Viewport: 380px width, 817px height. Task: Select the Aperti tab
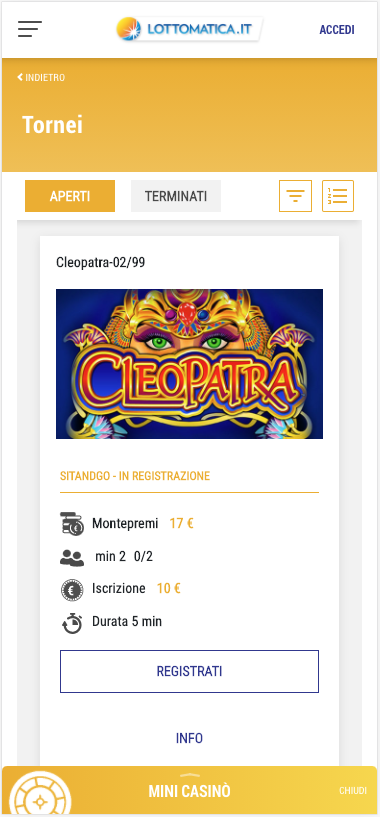coord(70,196)
